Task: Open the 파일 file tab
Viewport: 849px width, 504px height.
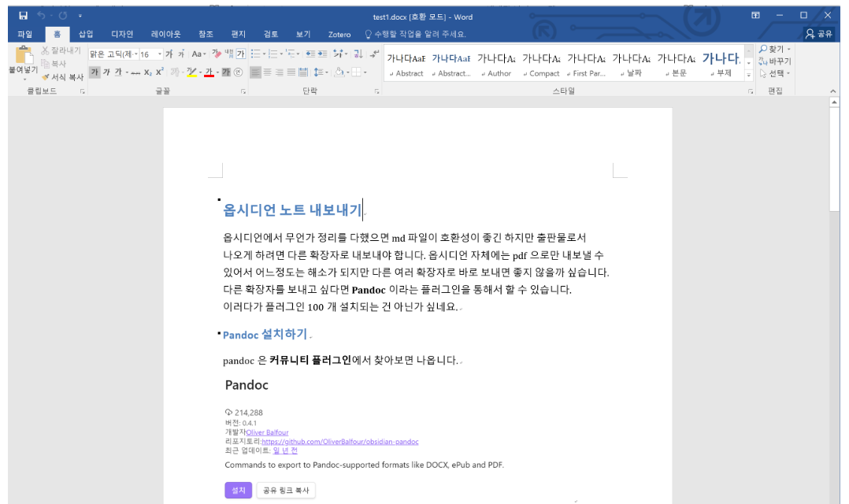Action: [25, 34]
